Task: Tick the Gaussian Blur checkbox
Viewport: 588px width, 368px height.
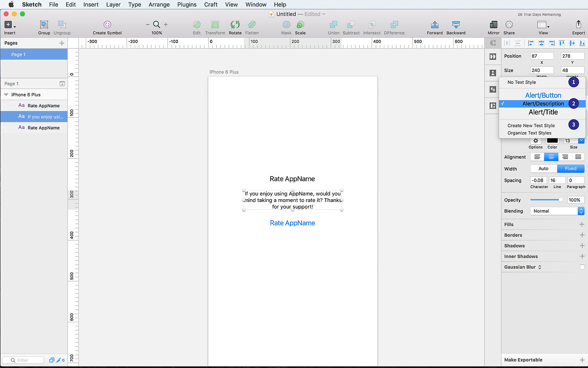Action: point(582,267)
